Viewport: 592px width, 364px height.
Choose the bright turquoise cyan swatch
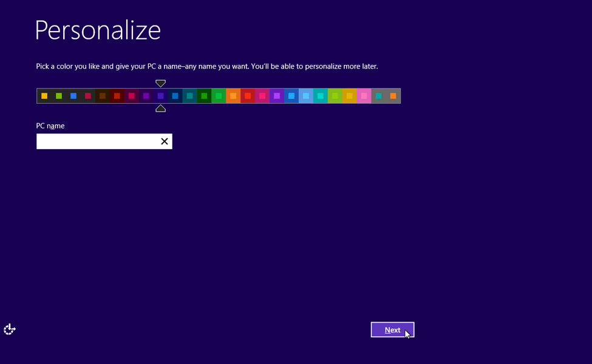click(x=321, y=96)
